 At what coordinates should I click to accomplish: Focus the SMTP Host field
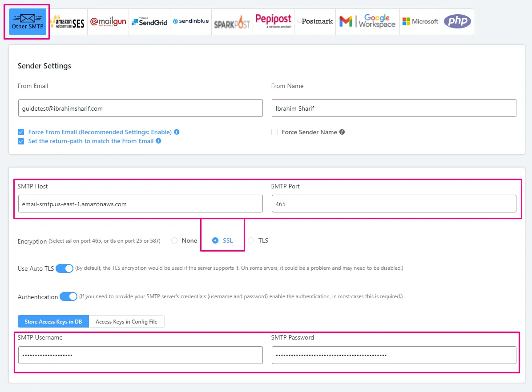pyautogui.click(x=141, y=204)
